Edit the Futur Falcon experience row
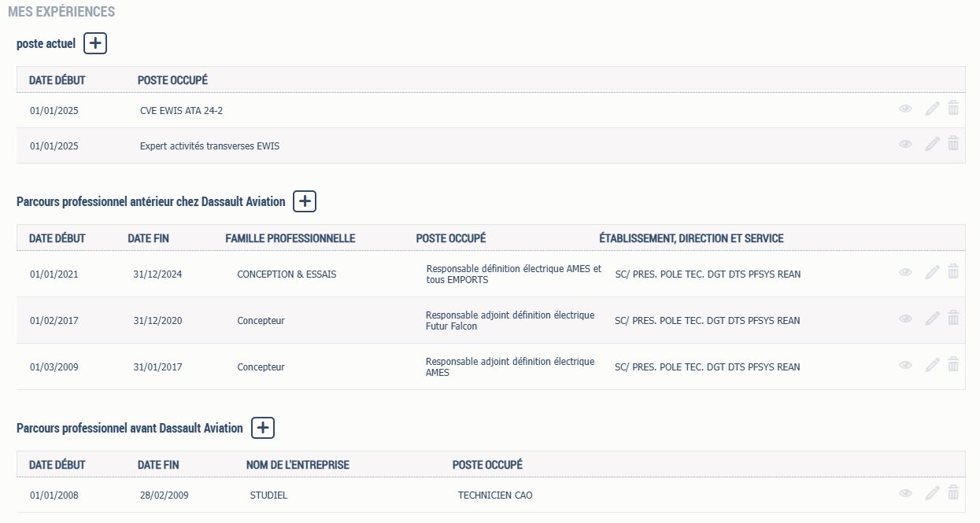Screen dimensions: 980x523 tap(932, 319)
